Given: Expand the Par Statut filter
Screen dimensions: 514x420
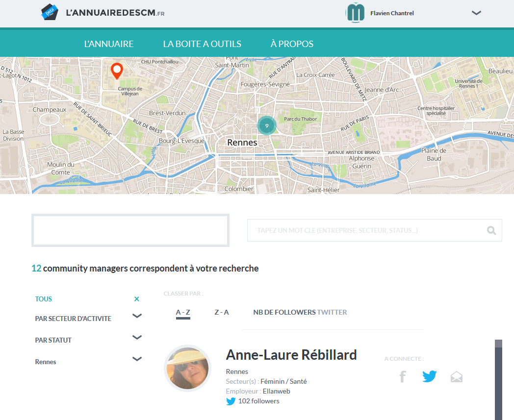Looking at the screenshot, I should pyautogui.click(x=137, y=338).
